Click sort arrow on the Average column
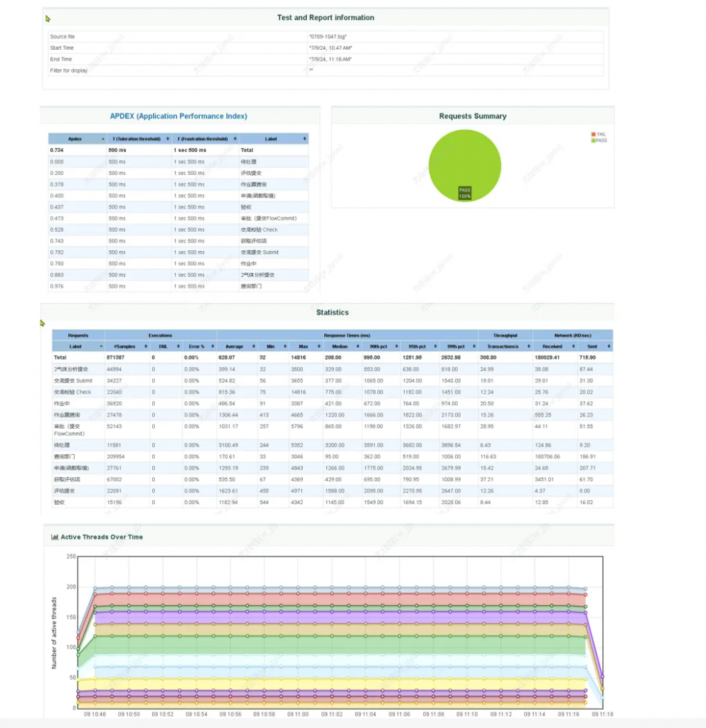Viewport: 706px width, 728px height. coord(254,346)
